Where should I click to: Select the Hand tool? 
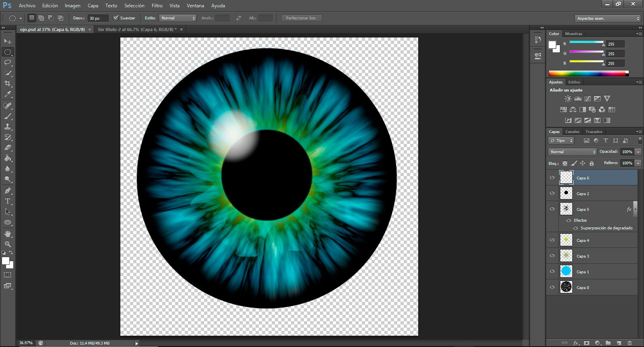tap(8, 234)
